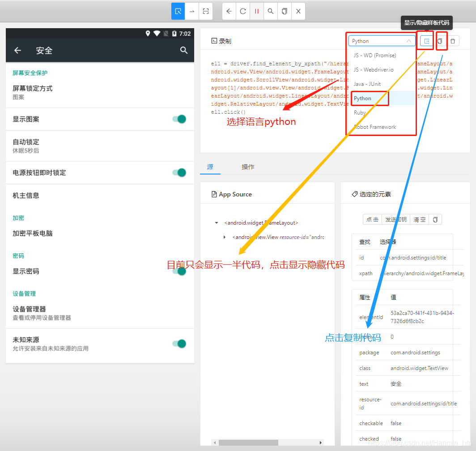Toggle the 显示图案 switch

179,119
